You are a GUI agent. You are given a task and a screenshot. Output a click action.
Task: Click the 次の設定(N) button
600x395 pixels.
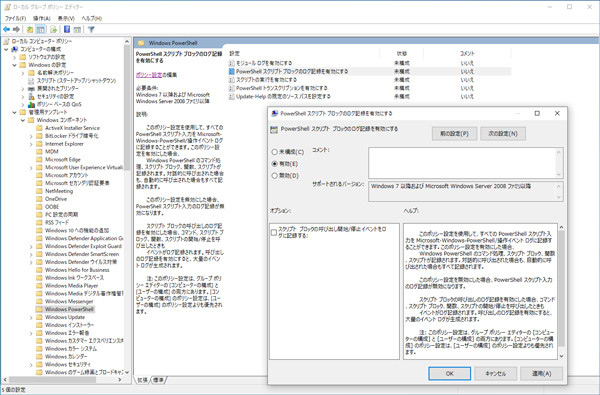(x=503, y=134)
